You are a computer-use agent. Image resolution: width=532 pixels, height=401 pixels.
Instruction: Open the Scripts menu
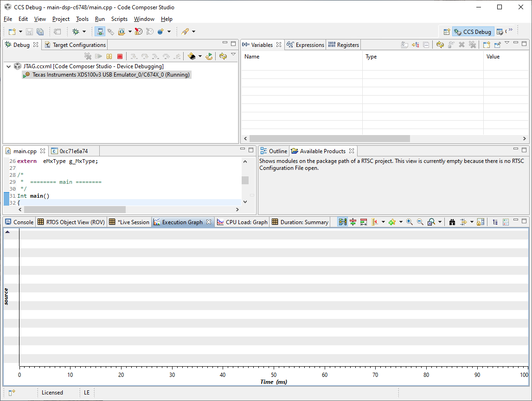[119, 19]
